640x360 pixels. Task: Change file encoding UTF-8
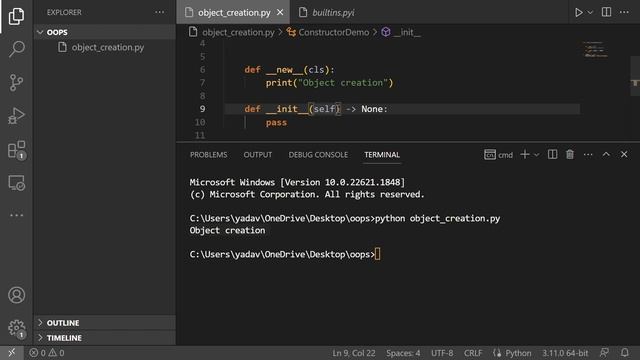[442, 353]
